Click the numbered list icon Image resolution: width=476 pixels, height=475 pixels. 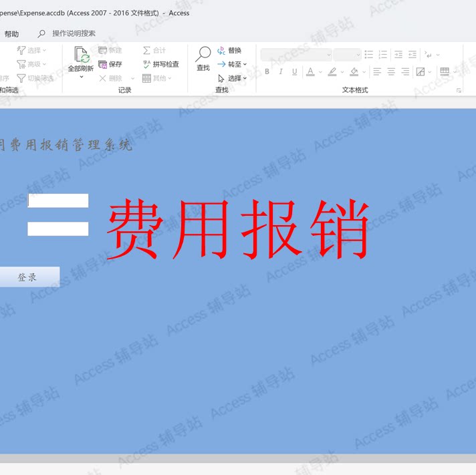pos(383,55)
